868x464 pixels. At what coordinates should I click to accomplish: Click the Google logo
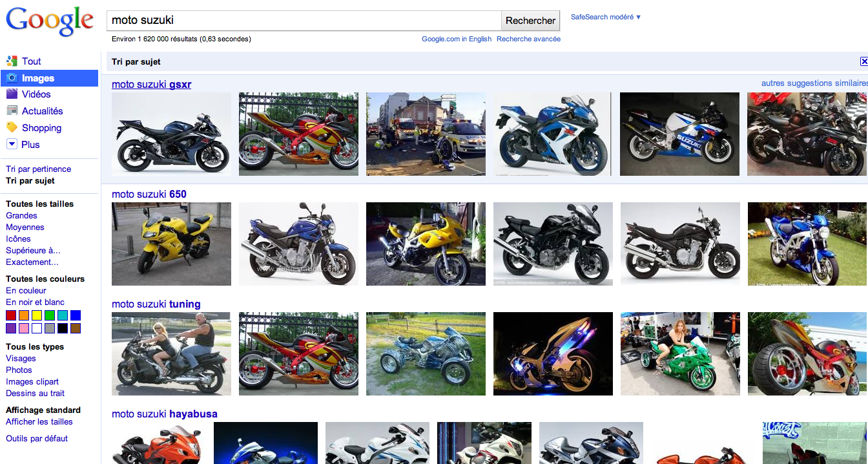(x=50, y=21)
